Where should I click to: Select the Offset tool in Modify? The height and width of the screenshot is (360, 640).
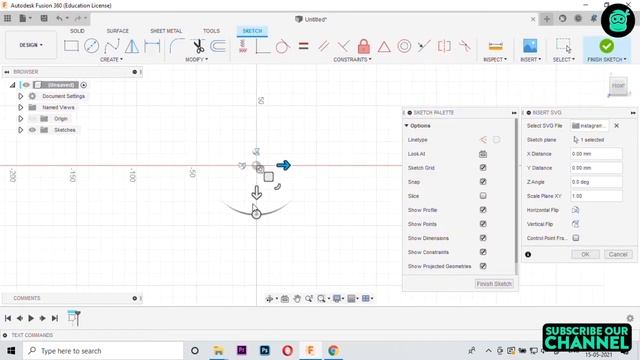218,46
